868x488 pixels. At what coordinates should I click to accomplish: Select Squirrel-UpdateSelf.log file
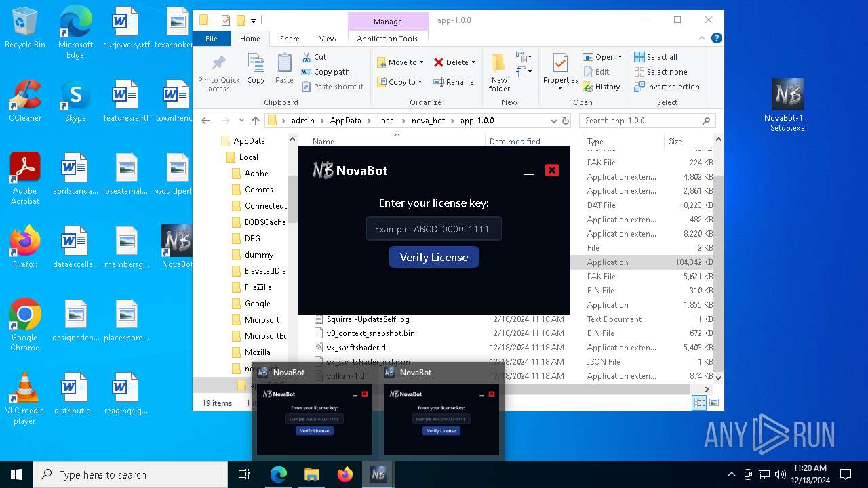(368, 319)
